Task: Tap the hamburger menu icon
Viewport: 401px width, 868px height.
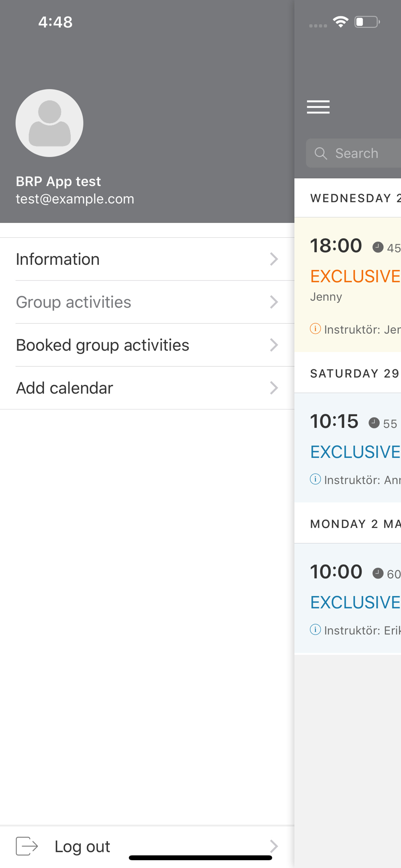Action: pos(318,107)
